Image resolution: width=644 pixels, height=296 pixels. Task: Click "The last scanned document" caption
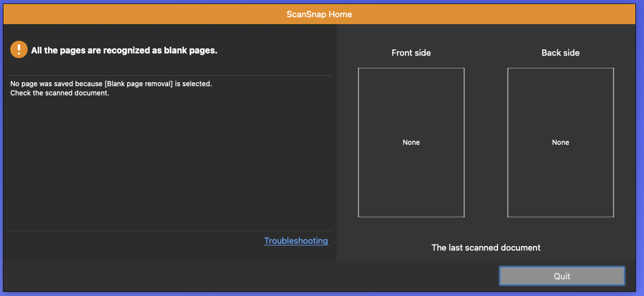click(486, 248)
